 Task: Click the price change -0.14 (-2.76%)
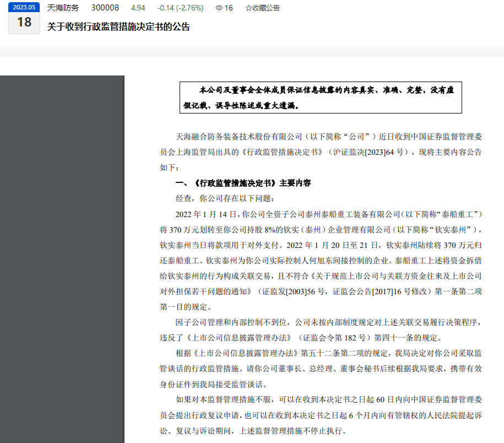[x=180, y=8]
